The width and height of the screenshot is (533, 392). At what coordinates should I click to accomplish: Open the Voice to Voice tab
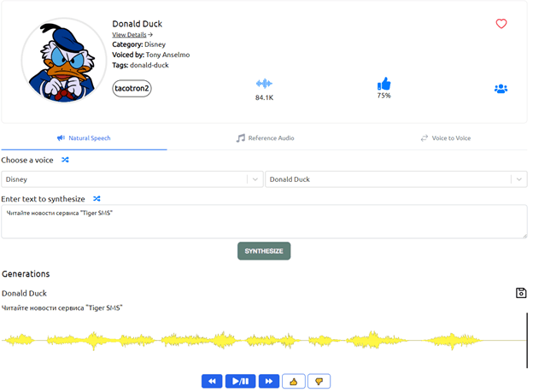[x=445, y=137]
